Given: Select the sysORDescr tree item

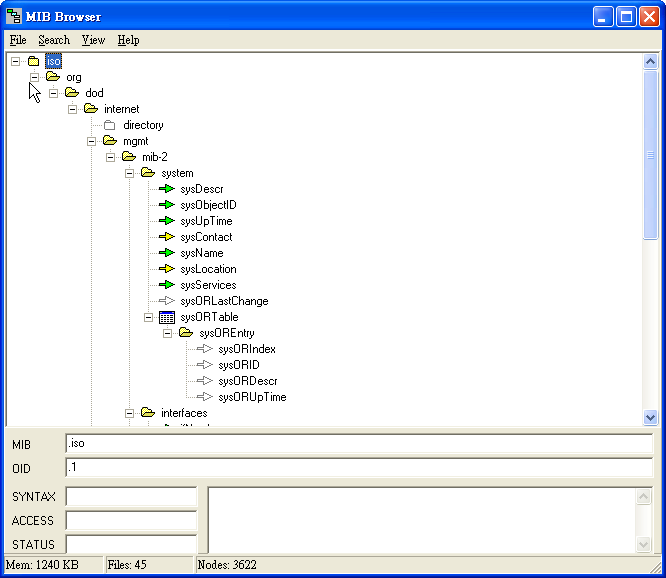Looking at the screenshot, I should pos(247,381).
